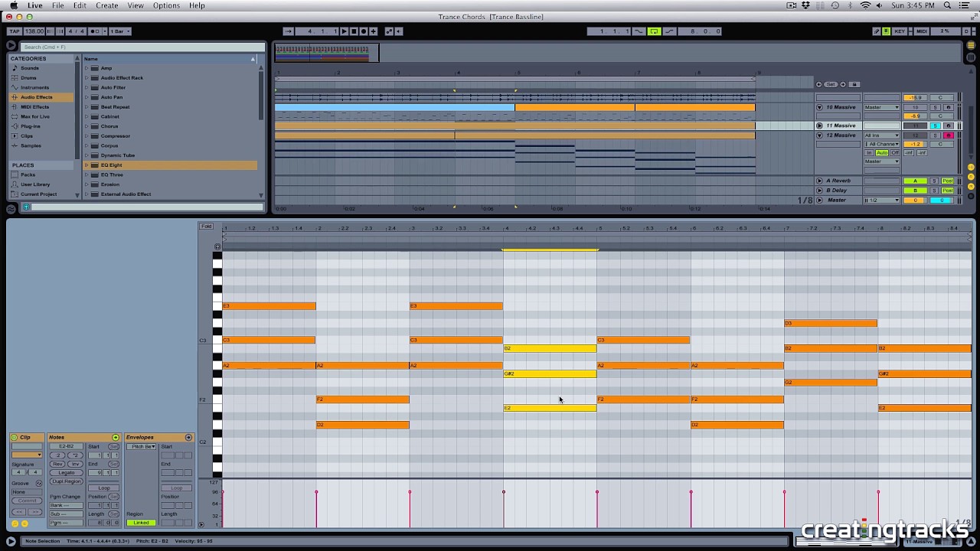Viewport: 980px width, 551px height.
Task: Click the browser search field
Action: pyautogui.click(x=142, y=47)
